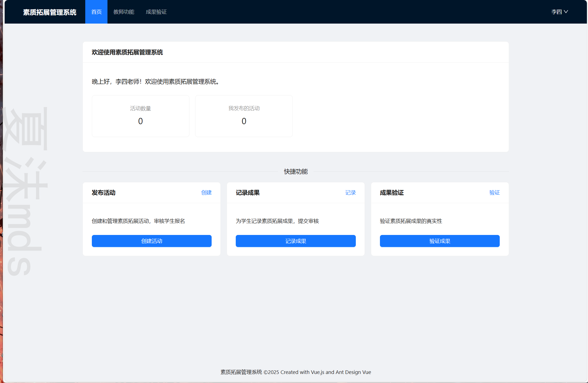Image resolution: width=588 pixels, height=383 pixels.
Task: Click the 活动数量 statistic card
Action: (140, 116)
